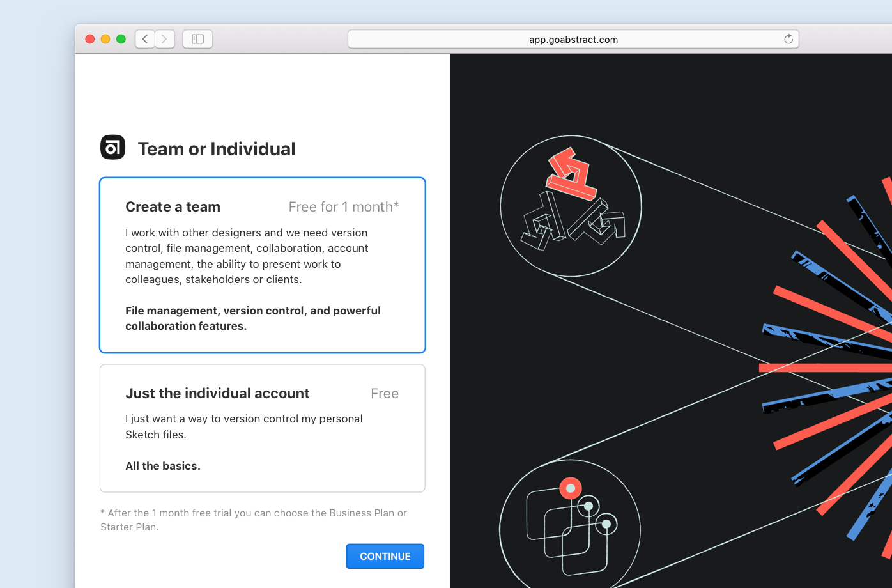
Task: Click the 'Free' price label on individual card
Action: [385, 394]
